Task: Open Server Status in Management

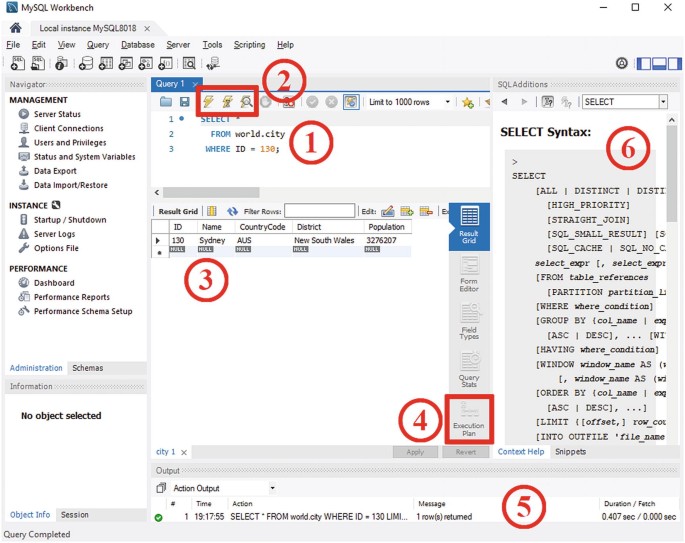Action: pos(57,115)
